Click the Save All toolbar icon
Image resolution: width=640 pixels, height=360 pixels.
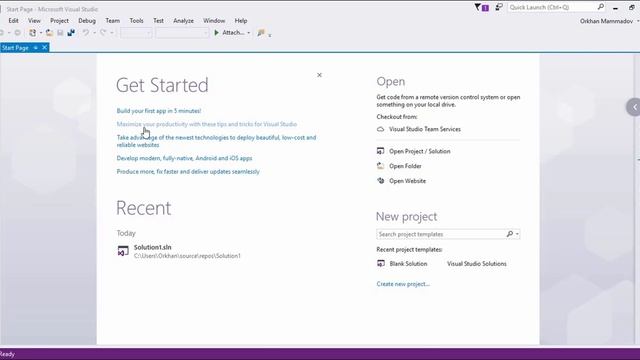(x=71, y=33)
